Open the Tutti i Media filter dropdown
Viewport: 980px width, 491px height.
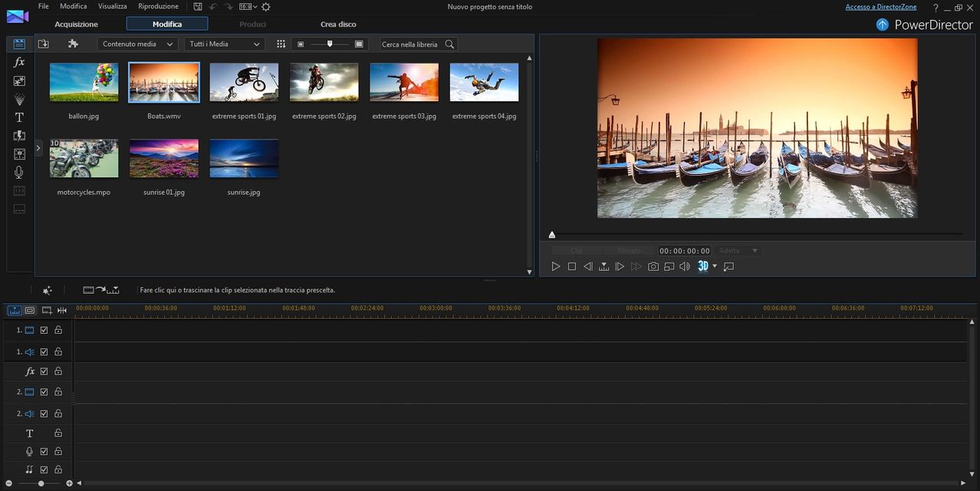[225, 44]
